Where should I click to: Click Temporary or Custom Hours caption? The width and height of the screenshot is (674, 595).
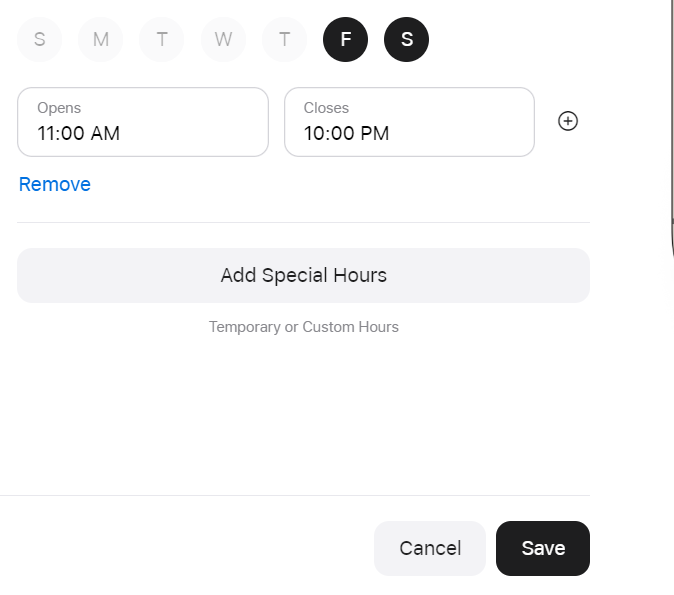[x=304, y=327]
